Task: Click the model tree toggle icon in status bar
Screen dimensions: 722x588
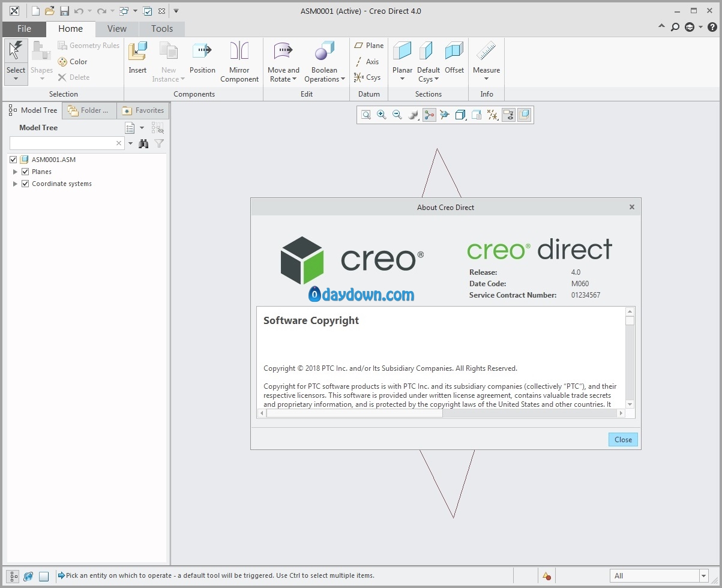Action: [x=13, y=576]
